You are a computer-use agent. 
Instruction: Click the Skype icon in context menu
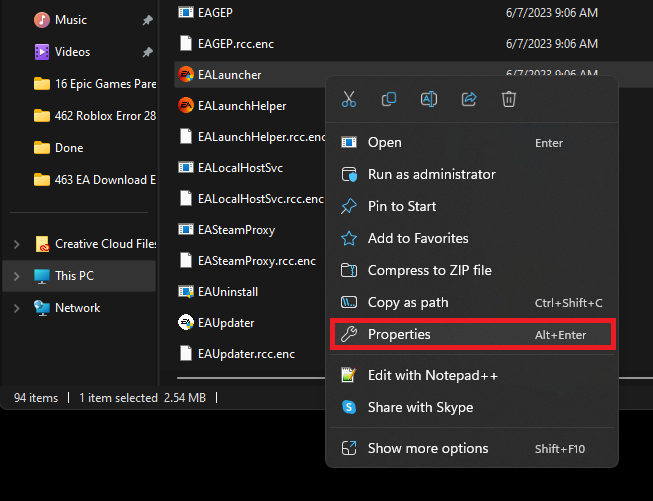(x=349, y=407)
